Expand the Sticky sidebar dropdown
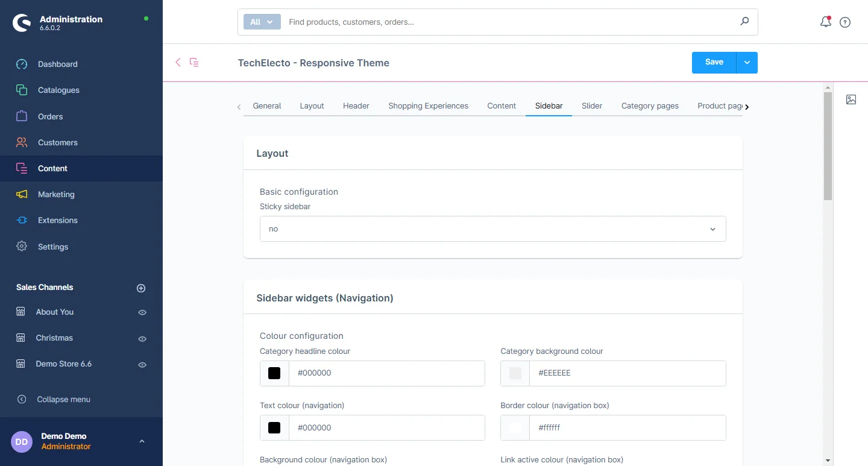The image size is (868, 466). point(492,229)
